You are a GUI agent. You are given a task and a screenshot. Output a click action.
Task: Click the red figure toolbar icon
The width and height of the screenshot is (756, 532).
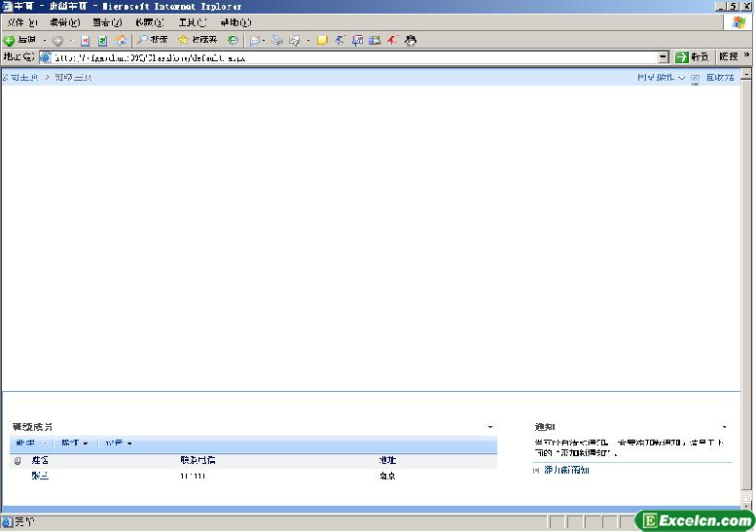point(392,41)
